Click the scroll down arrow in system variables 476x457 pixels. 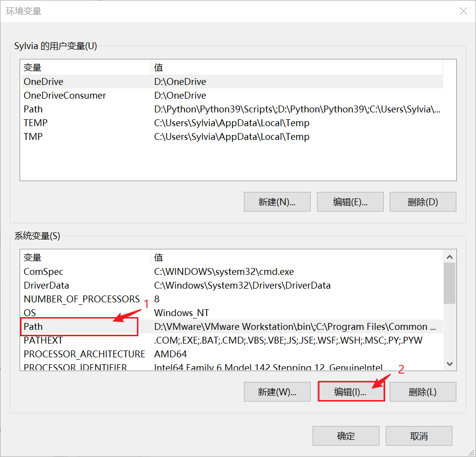(x=450, y=363)
